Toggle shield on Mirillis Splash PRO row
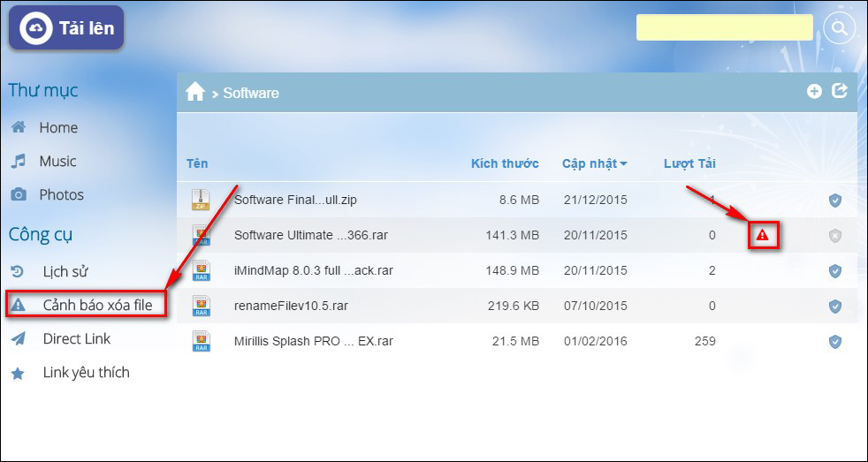 834,342
